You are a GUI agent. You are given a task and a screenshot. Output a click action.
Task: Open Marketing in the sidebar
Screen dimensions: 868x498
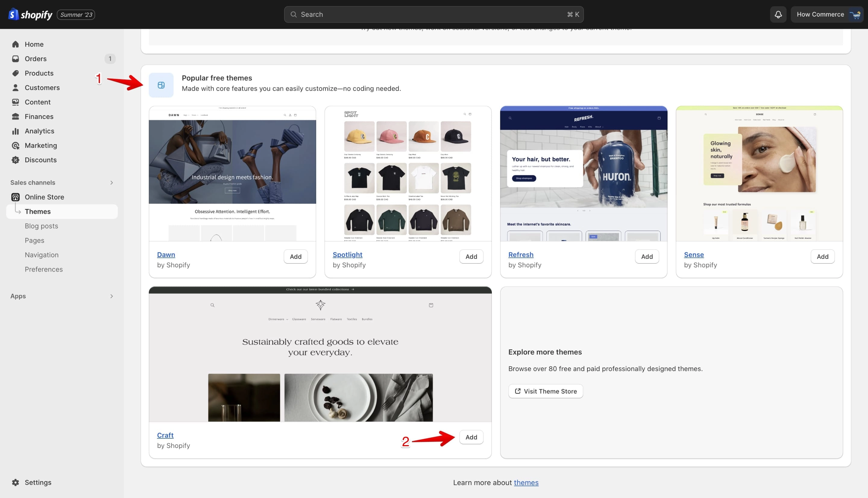coord(61,145)
